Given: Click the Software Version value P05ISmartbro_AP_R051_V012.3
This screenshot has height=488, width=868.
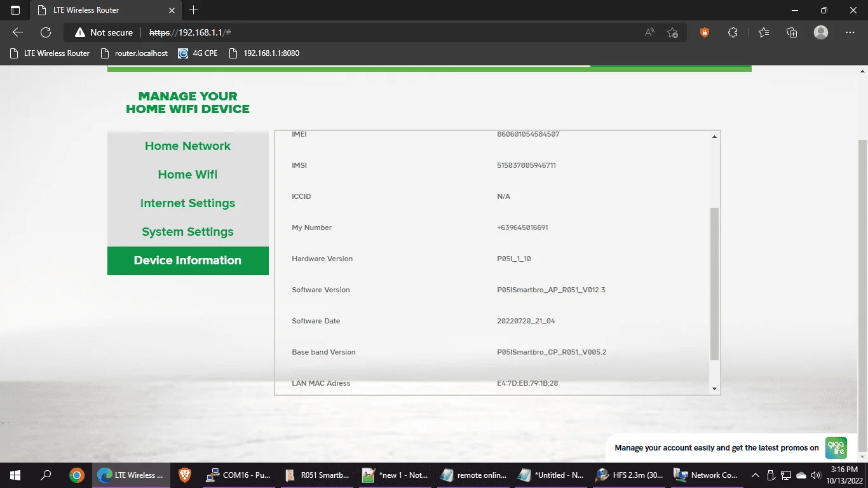Looking at the screenshot, I should (551, 290).
